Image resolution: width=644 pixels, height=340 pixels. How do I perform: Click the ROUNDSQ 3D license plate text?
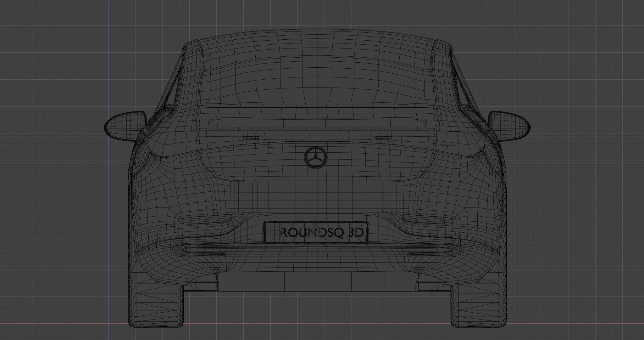[x=322, y=233]
